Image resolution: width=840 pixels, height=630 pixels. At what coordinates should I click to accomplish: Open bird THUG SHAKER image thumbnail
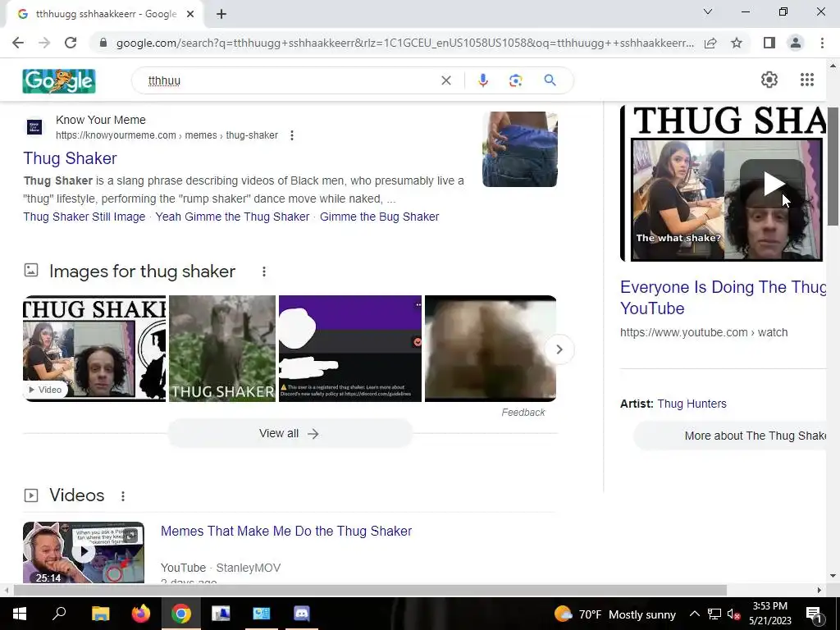222,348
